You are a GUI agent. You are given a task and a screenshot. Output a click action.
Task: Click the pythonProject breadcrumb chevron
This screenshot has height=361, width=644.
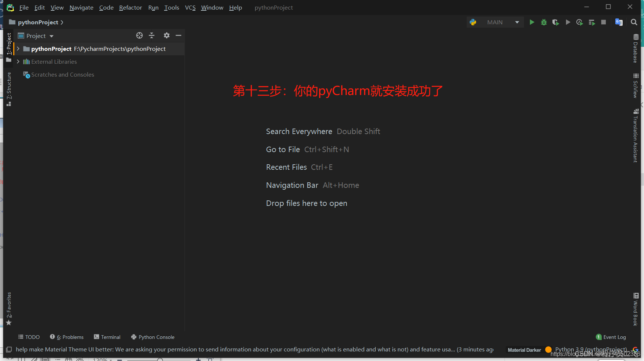(62, 22)
